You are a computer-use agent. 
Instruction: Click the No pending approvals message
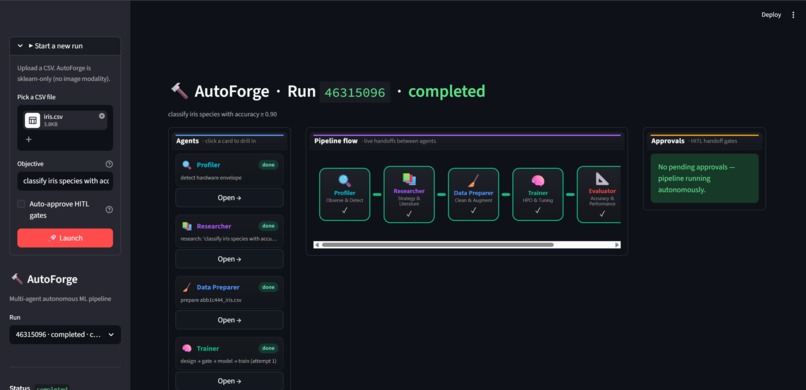(x=704, y=178)
